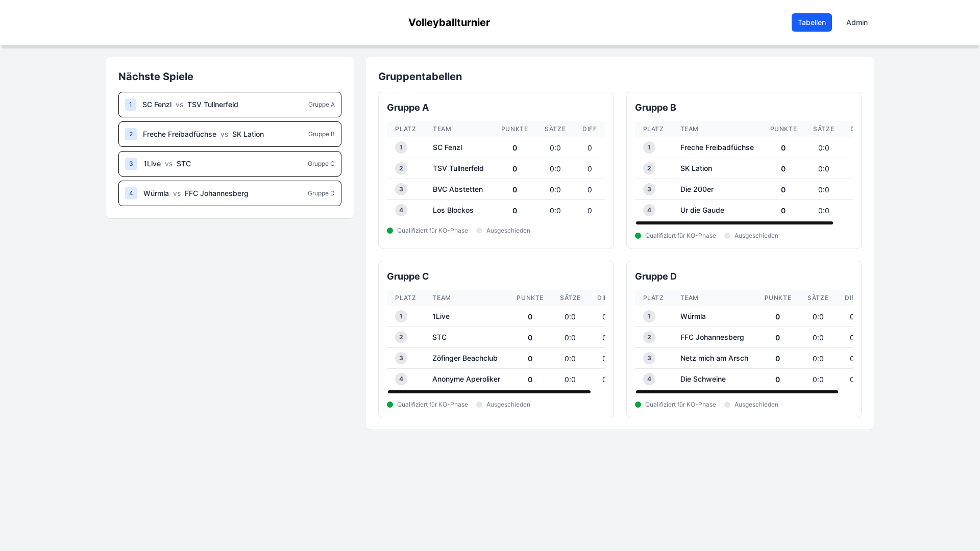Click the Gruppentabellen heading
Image resolution: width=980 pixels, height=551 pixels.
point(420,77)
